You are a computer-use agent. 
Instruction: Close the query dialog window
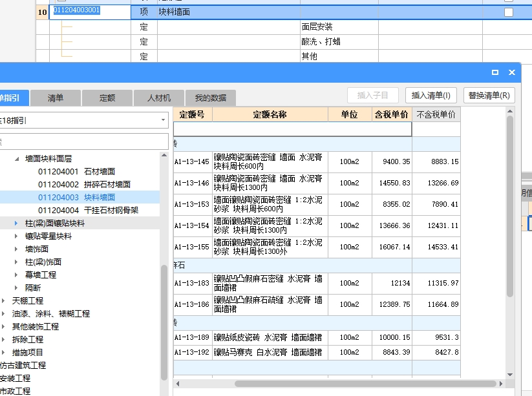pyautogui.click(x=512, y=72)
